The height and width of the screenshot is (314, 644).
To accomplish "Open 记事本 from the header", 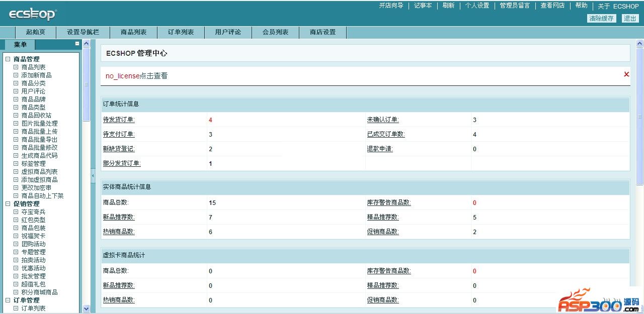I will [423, 6].
